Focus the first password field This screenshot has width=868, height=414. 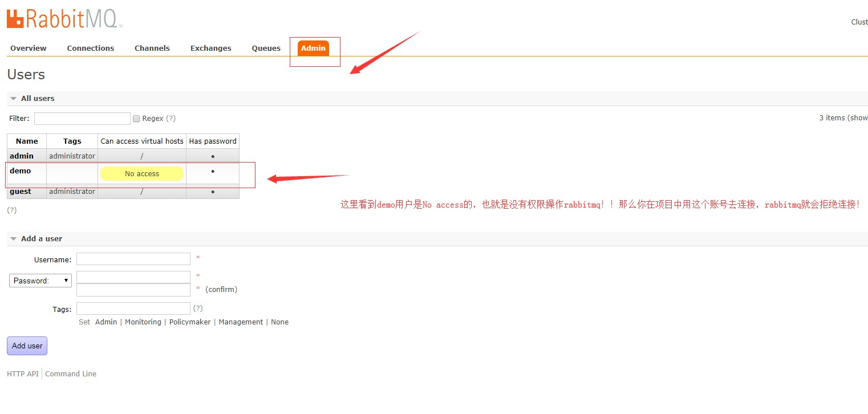[x=133, y=277]
